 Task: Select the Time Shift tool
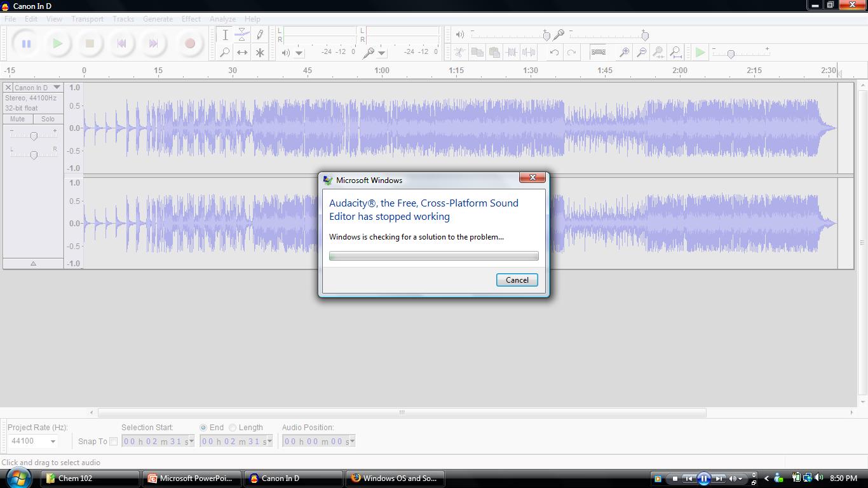242,52
